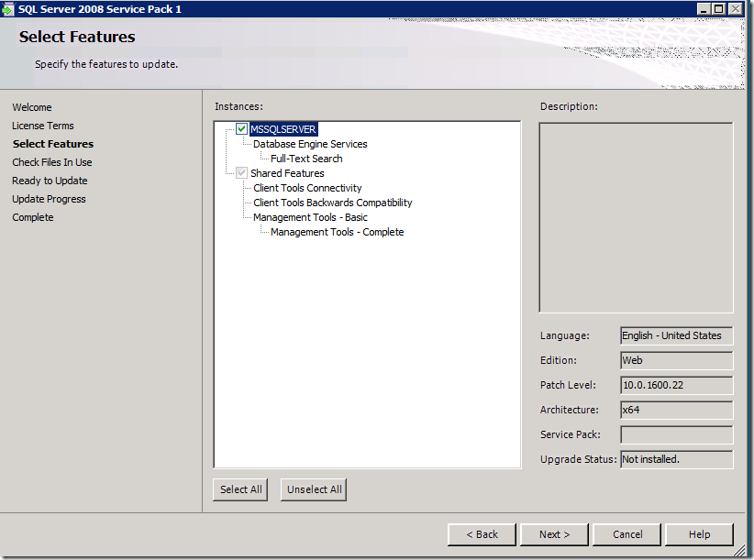This screenshot has width=754, height=560.
Task: Click the Ready to Update step
Action: (50, 181)
